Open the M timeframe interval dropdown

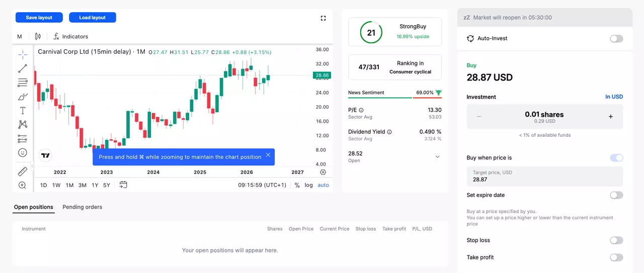[20, 36]
